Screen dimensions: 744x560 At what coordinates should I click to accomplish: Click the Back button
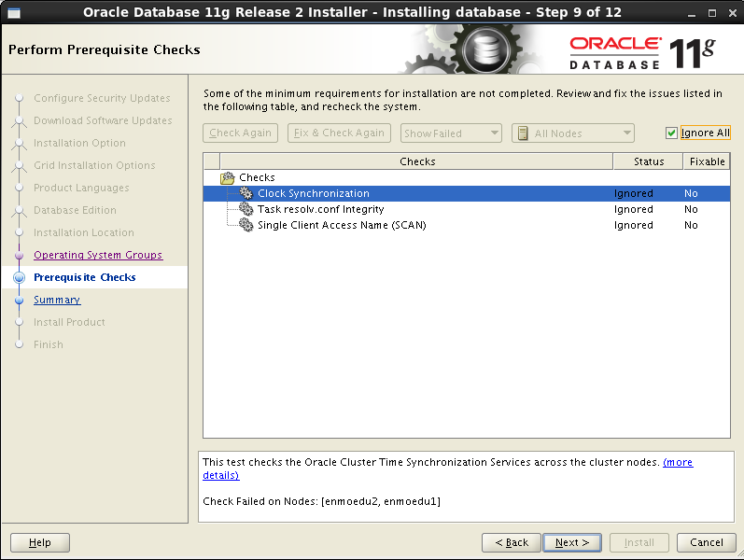[512, 542]
